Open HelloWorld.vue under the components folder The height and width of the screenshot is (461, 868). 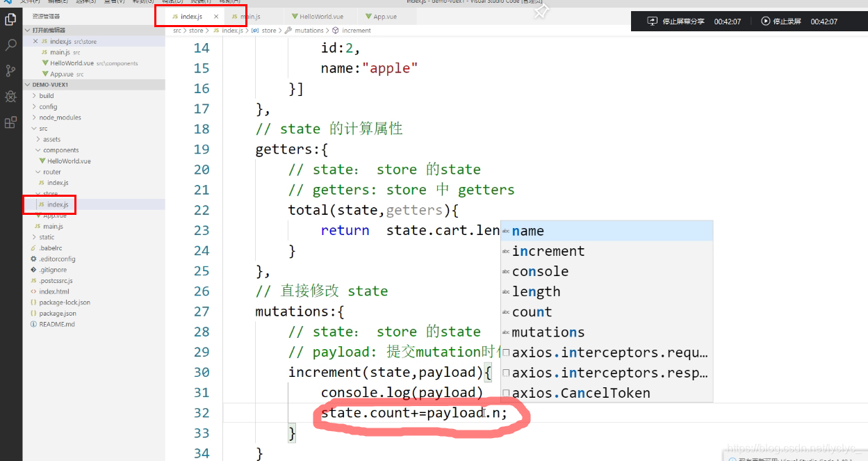click(69, 161)
